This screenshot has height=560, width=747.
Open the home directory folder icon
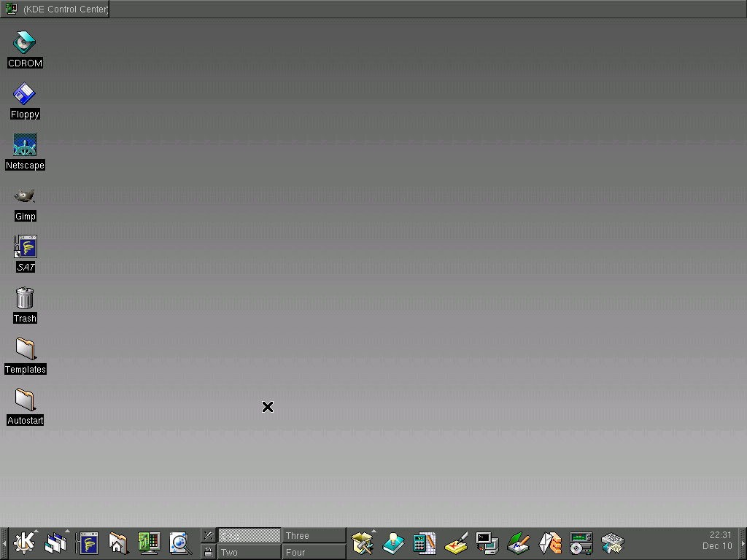[x=118, y=543]
